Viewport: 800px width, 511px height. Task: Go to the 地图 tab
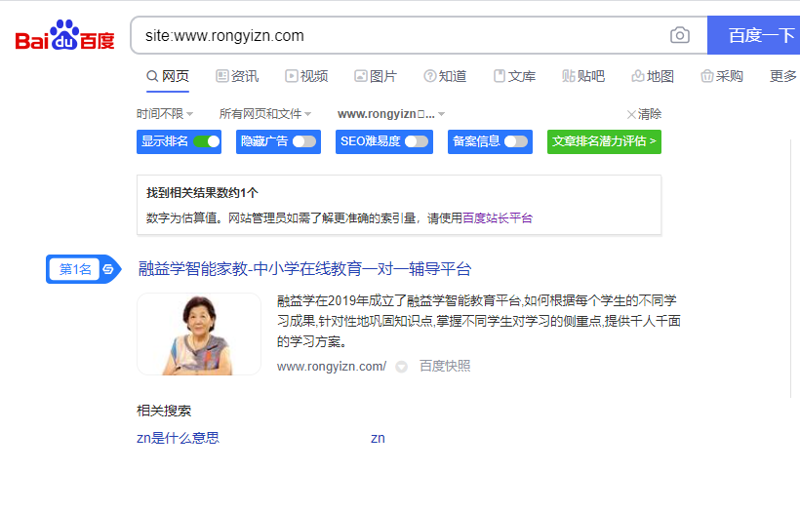coord(653,76)
